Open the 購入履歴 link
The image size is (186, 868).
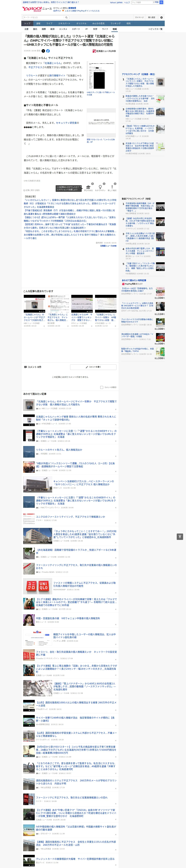pyautogui.click(x=152, y=18)
